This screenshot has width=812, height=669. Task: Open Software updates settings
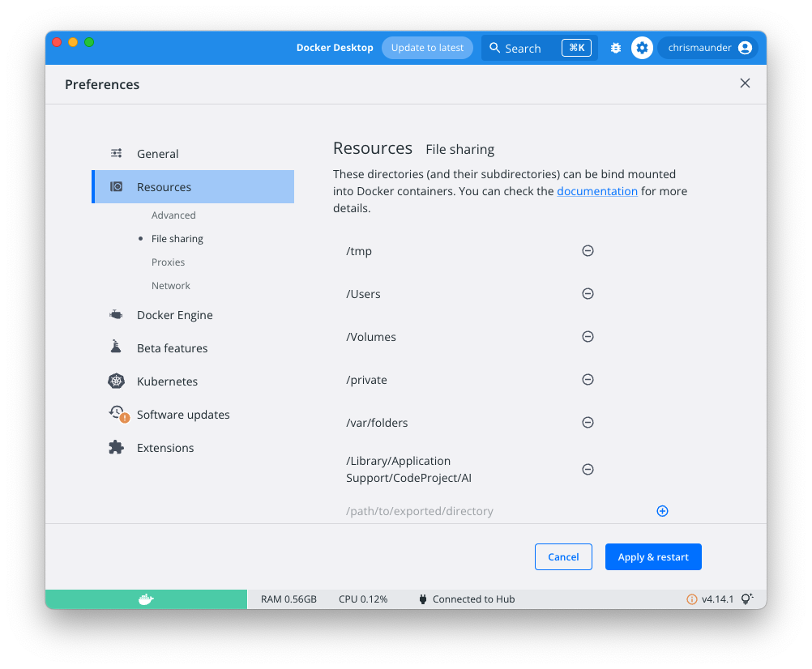(193, 415)
